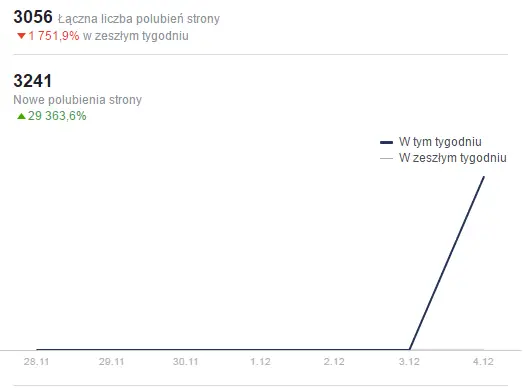This screenshot has height=388, width=529.
Task: Select the 29.11 date on chart axis
Action: click(x=111, y=362)
